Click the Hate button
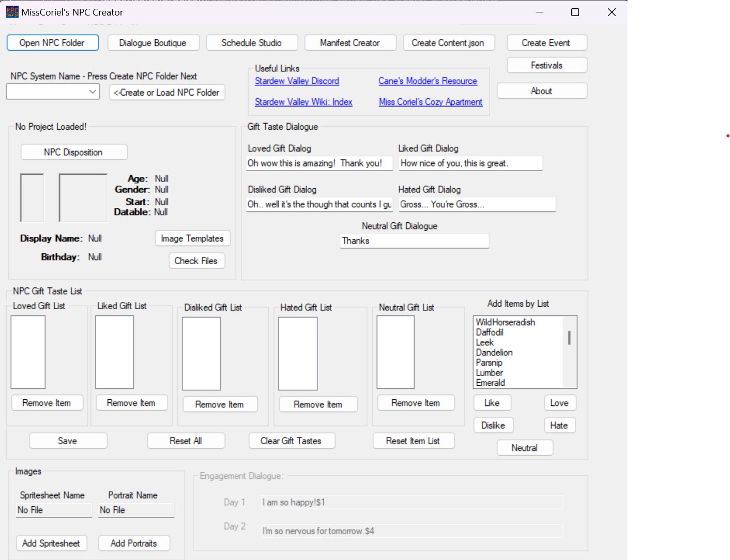730x560 pixels. click(560, 426)
